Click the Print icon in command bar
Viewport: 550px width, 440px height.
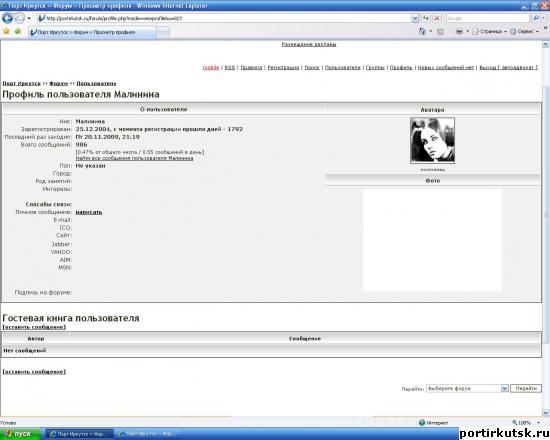(459, 32)
